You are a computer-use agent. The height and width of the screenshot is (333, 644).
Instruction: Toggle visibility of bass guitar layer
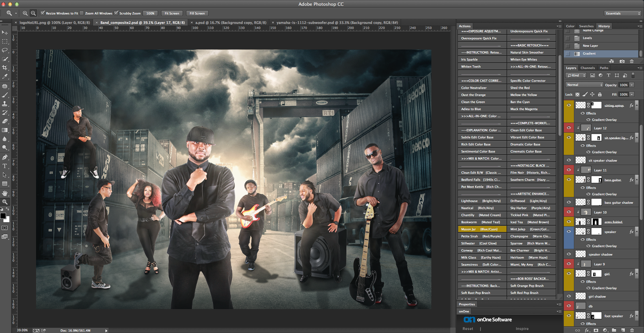tap(569, 179)
